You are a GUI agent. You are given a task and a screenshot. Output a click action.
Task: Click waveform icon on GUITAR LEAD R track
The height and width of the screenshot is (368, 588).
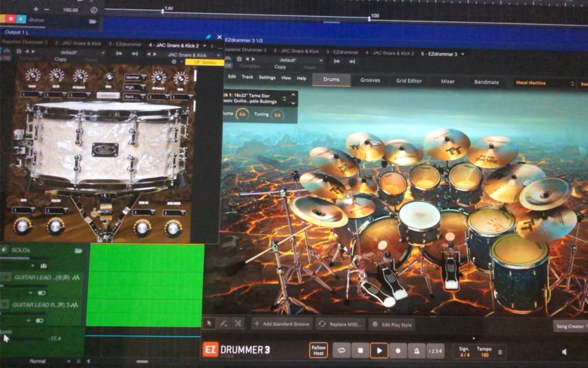pyautogui.click(x=75, y=305)
